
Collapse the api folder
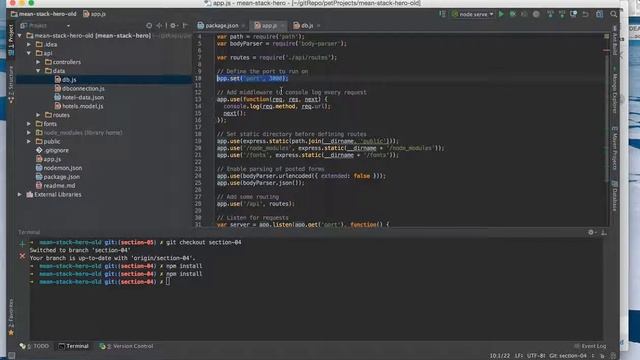click(x=29, y=53)
